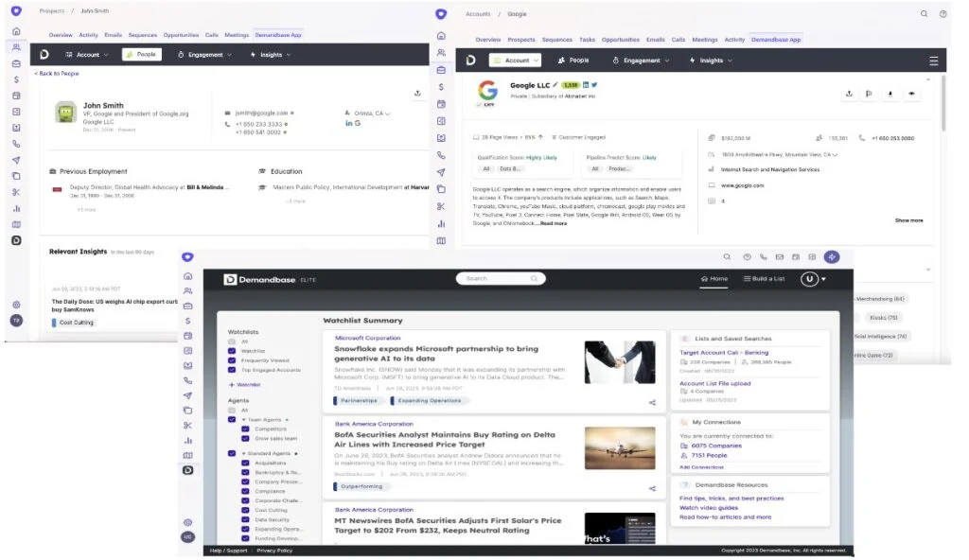969x560 pixels.
Task: Open Account List File upload link
Action: coord(715,383)
